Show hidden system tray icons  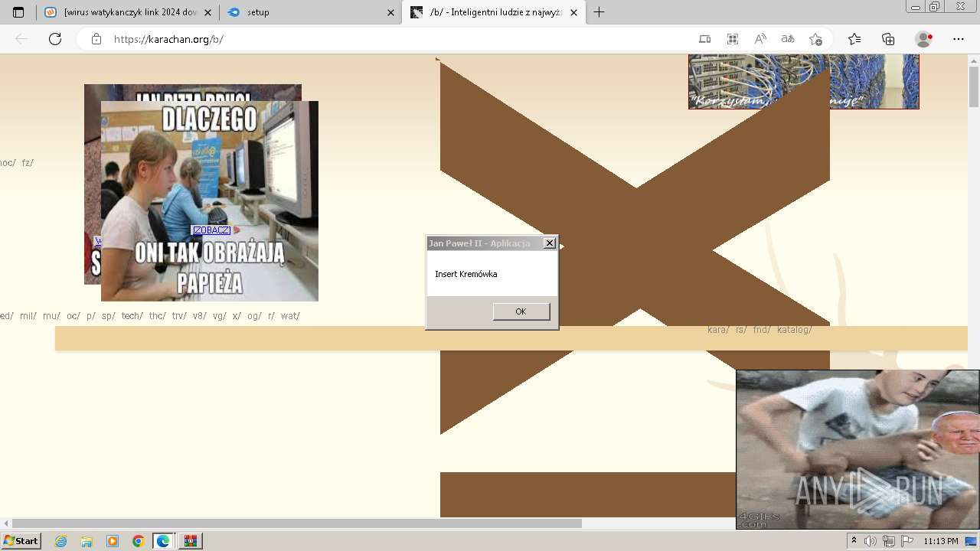854,541
